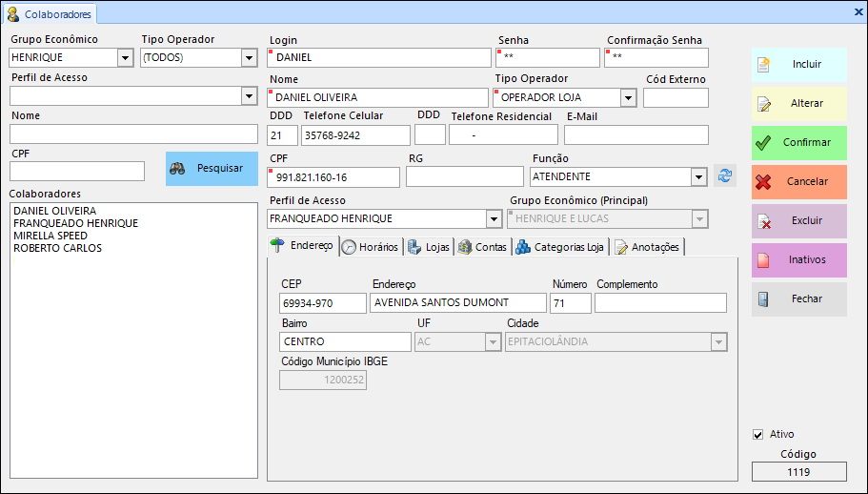Open the Categorias Loja tab
This screenshot has height=494, width=868.
click(560, 247)
